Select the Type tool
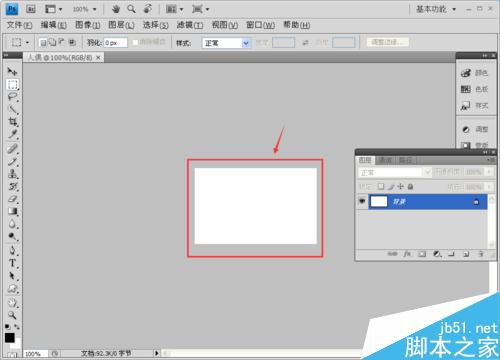500x360 pixels. pyautogui.click(x=12, y=263)
